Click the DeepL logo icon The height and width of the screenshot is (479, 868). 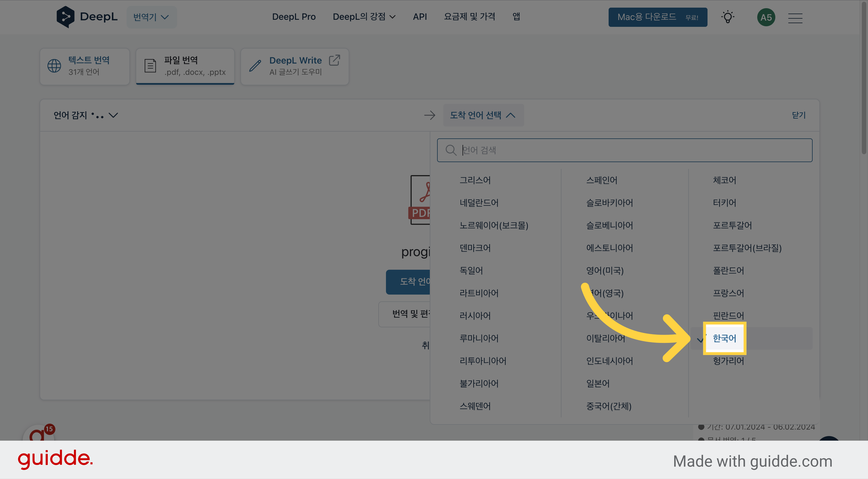[x=65, y=17]
